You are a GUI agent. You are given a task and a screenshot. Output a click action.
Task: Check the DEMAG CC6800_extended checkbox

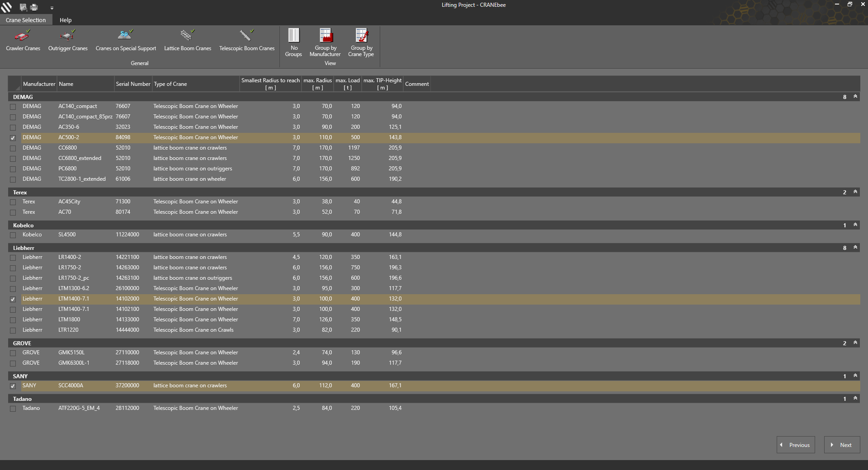(13, 159)
